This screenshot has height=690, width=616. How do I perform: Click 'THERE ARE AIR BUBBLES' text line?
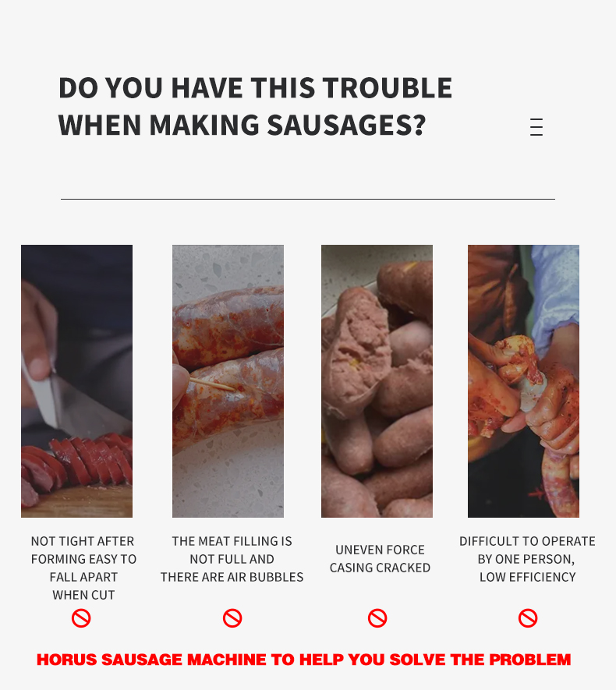(232, 577)
